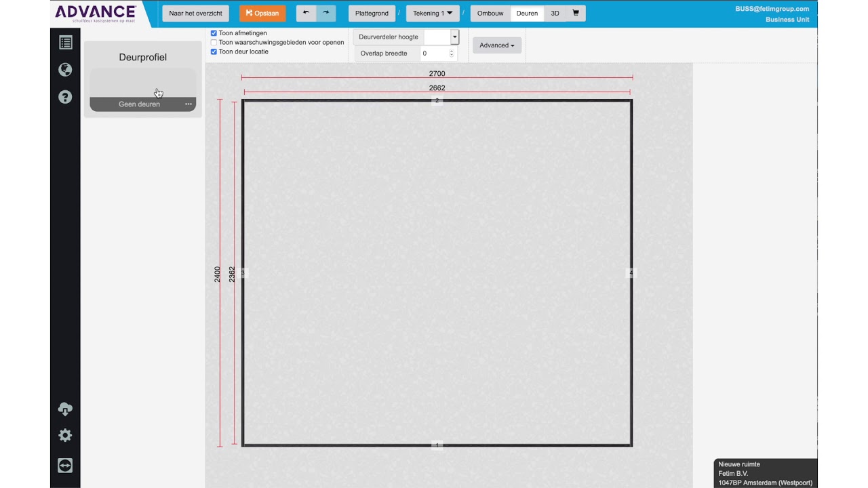Viewport: 868px width, 488px height.
Task: Click the Business Unit label
Action: point(787,20)
